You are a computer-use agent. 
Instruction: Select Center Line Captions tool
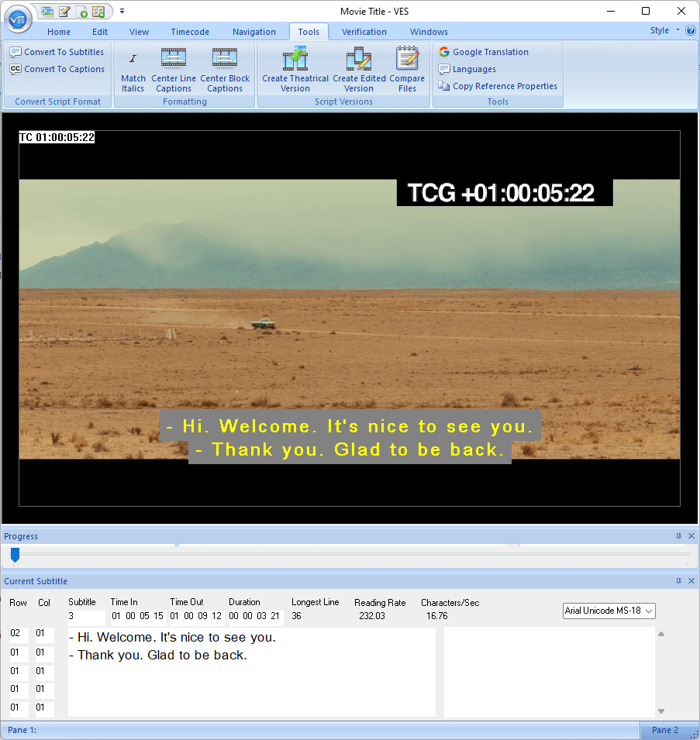pos(174,71)
